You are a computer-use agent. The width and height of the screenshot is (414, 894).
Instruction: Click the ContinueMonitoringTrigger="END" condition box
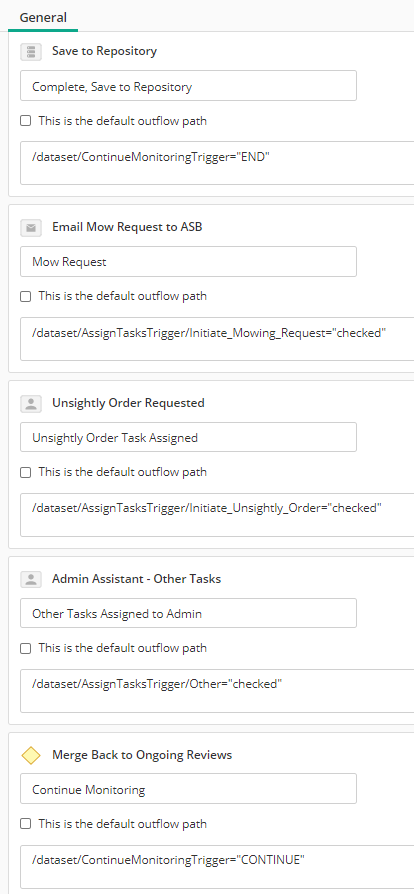pyautogui.click(x=217, y=163)
